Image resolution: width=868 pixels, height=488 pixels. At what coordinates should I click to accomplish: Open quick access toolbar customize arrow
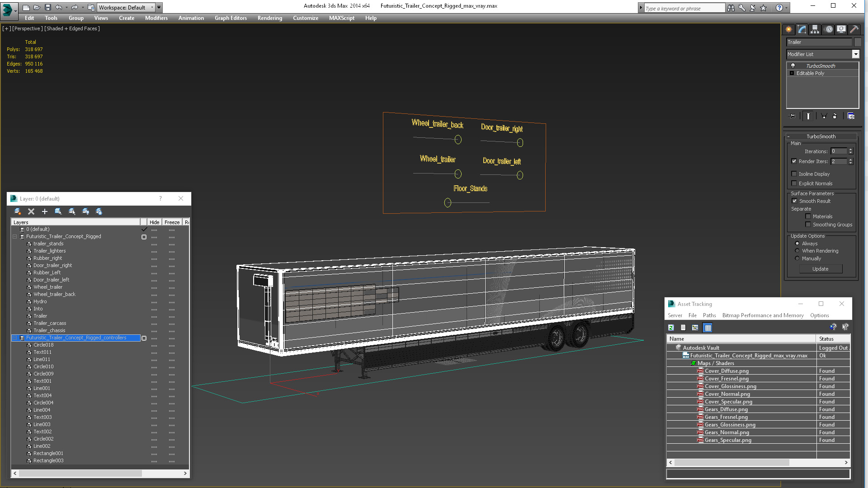[x=159, y=7]
